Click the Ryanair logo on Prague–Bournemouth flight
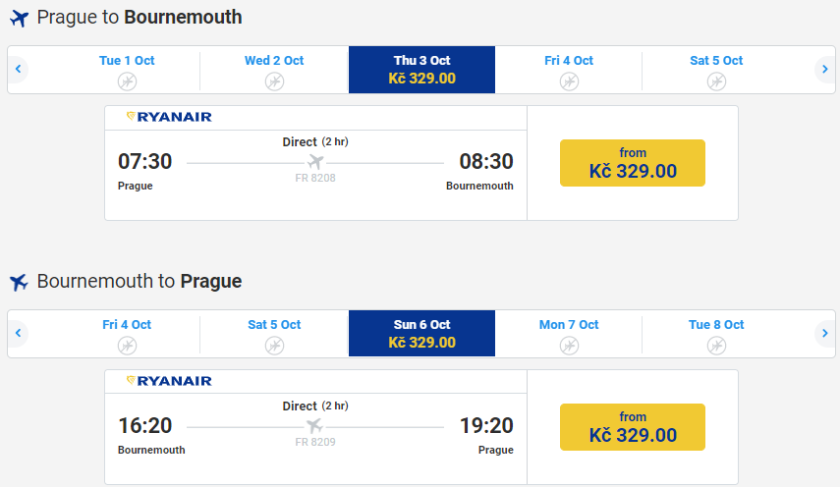Image resolution: width=840 pixels, height=487 pixels. coord(169,117)
